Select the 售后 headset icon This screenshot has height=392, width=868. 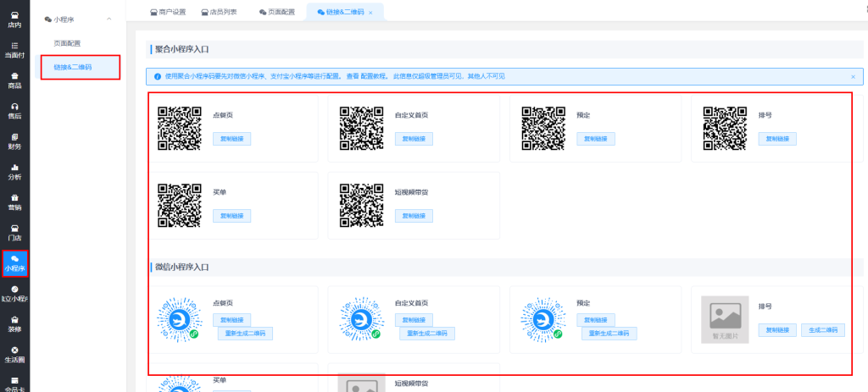click(x=14, y=110)
